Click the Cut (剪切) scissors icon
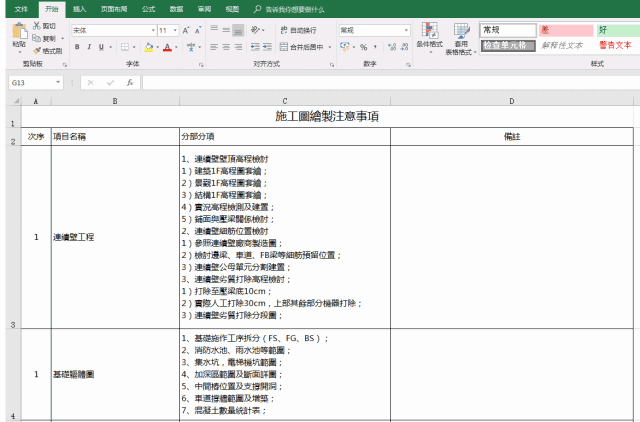Image resolution: width=640 pixels, height=422 pixels. coord(37,26)
